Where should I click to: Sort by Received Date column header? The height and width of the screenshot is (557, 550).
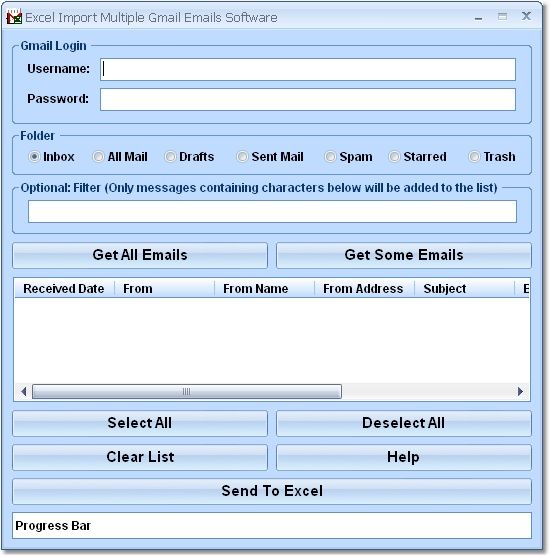point(64,288)
